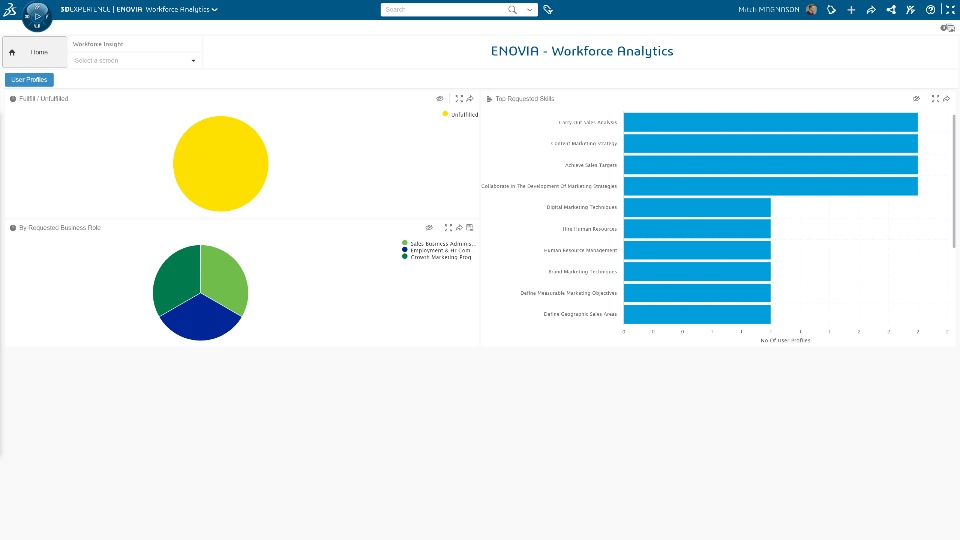Open the communities network icon
Viewport: 960px width, 540px height.
click(891, 10)
